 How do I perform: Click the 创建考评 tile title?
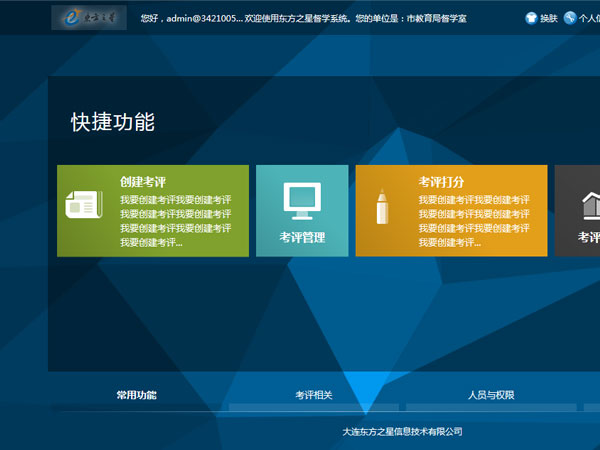tap(142, 182)
